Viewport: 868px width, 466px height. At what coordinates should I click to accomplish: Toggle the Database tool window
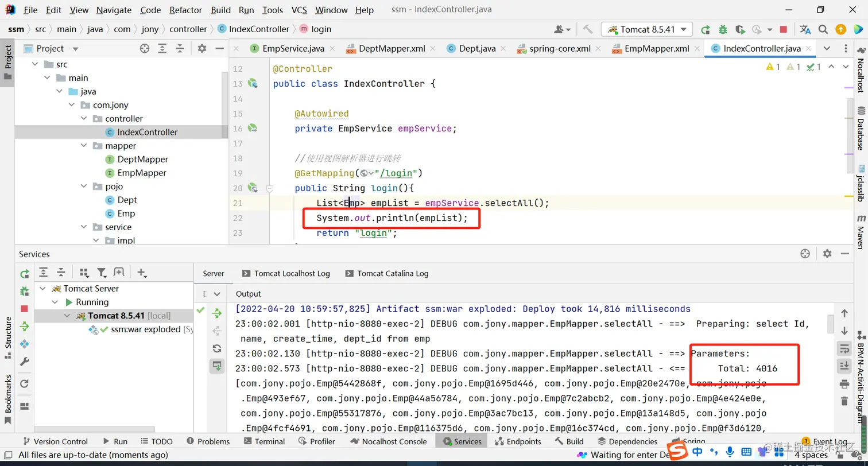tap(861, 128)
